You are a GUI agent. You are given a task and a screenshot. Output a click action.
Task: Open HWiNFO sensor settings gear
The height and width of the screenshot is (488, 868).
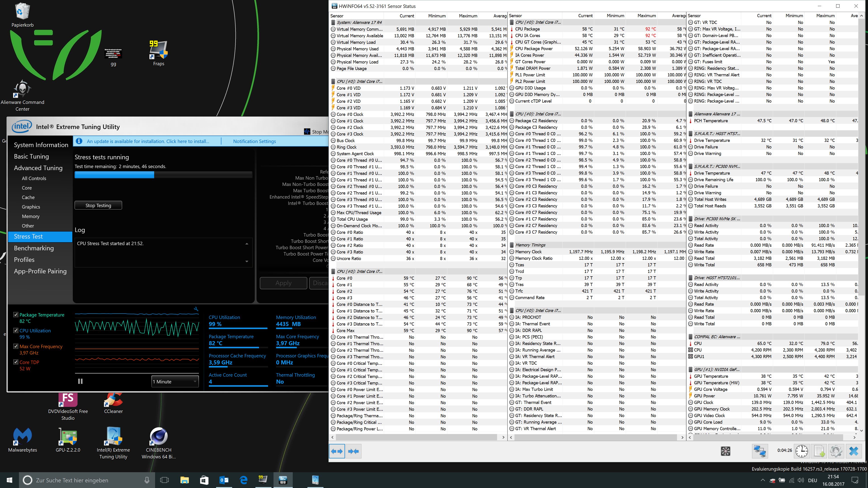tap(836, 451)
